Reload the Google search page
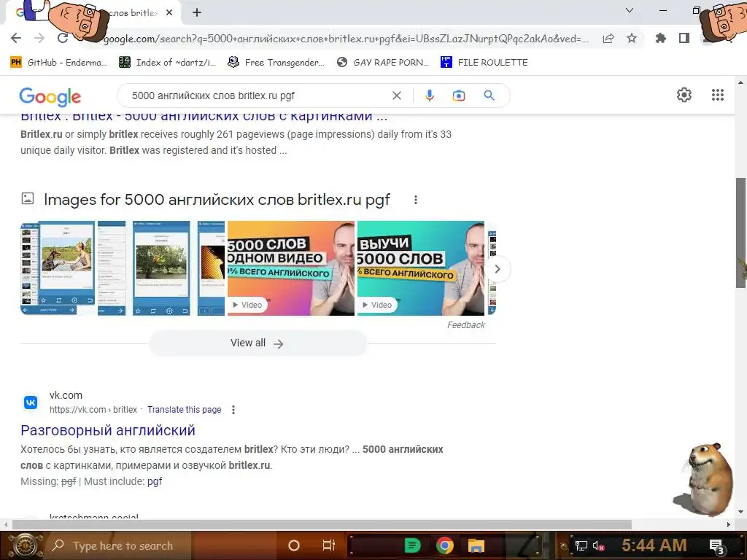 tap(63, 38)
